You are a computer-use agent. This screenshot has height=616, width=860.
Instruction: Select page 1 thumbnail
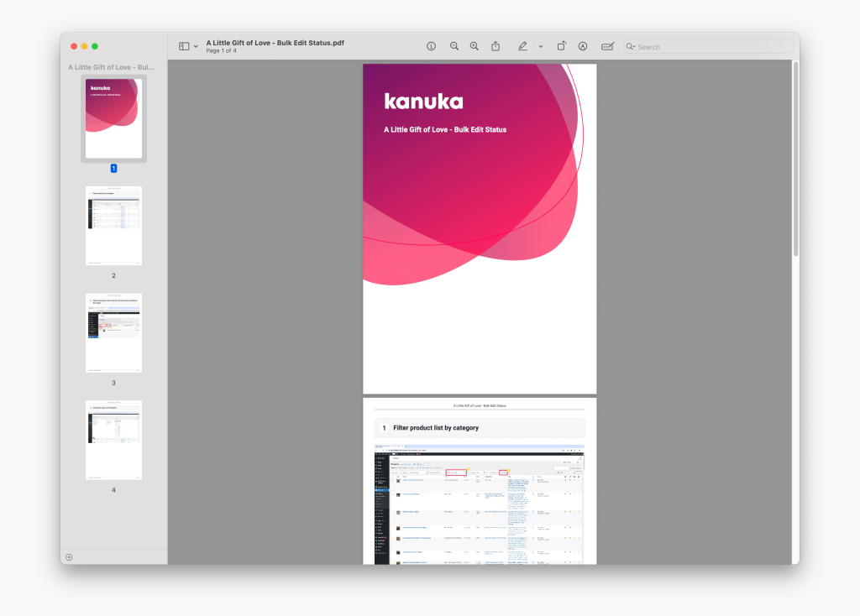tap(113, 118)
